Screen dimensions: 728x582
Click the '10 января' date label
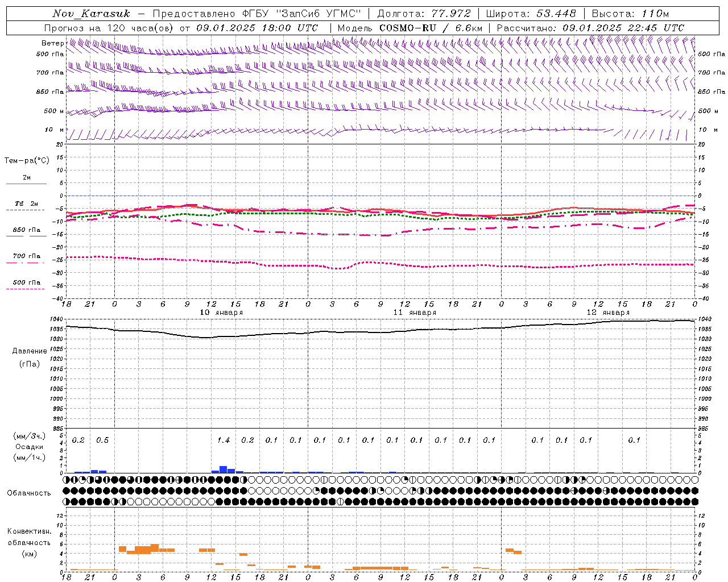[x=221, y=313]
